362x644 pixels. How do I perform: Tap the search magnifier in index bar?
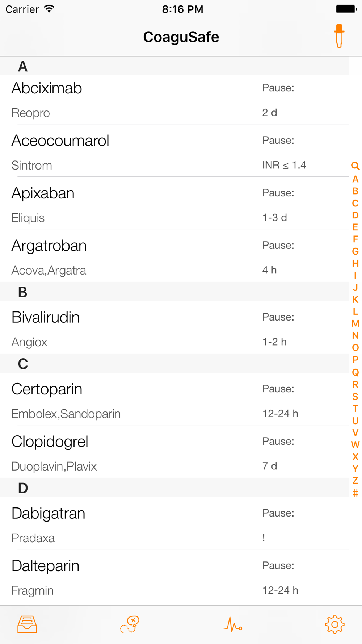point(355,166)
